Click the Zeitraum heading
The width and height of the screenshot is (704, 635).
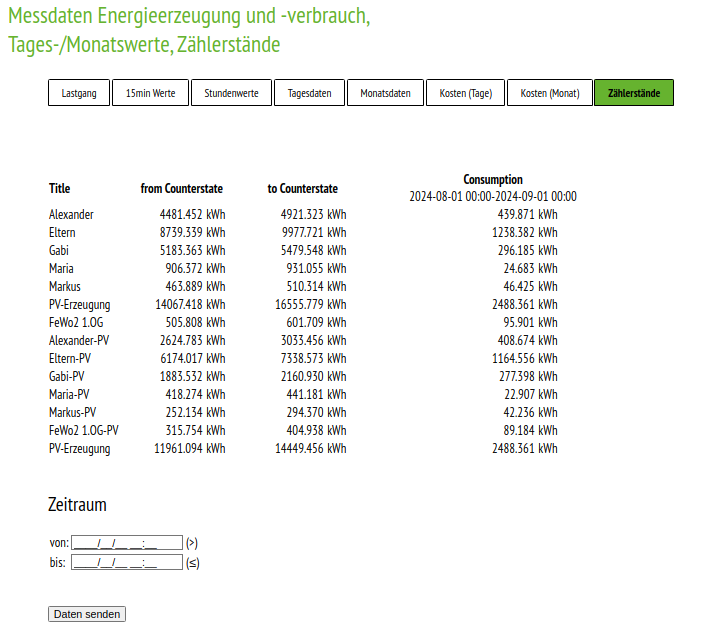(77, 505)
